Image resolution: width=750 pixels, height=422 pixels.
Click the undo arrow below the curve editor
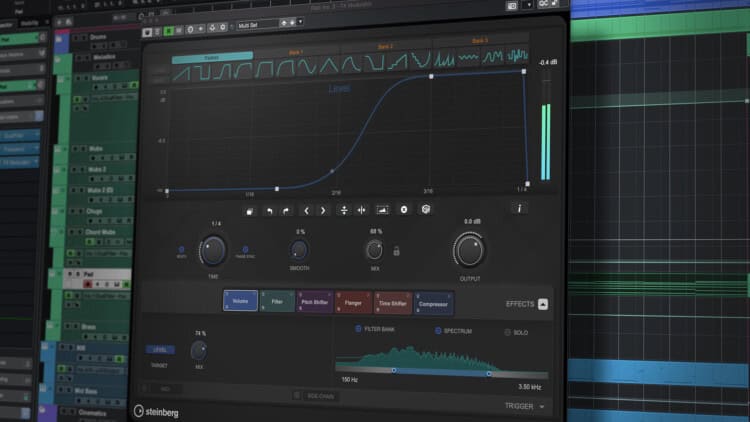[269, 211]
